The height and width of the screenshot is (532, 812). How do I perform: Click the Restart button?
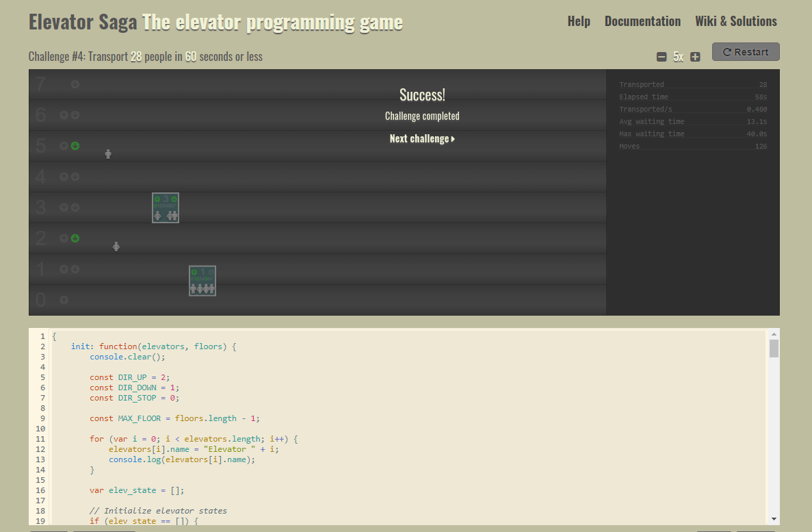tap(746, 52)
